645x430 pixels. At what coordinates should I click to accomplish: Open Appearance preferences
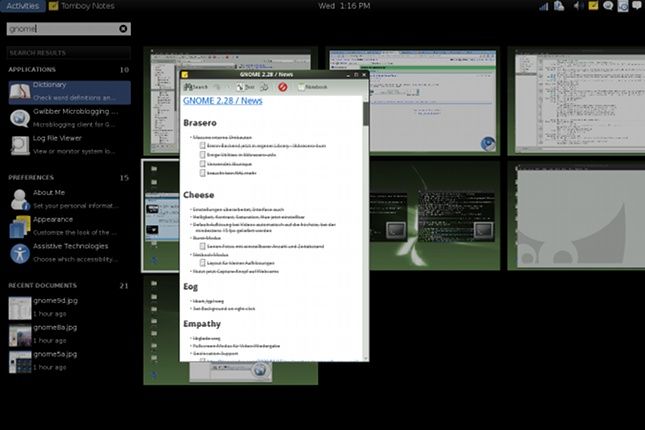[x=69, y=225]
